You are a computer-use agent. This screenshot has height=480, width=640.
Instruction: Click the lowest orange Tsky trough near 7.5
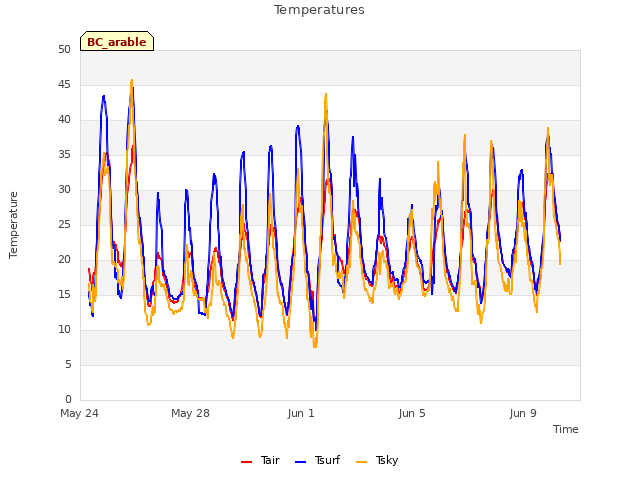(315, 347)
